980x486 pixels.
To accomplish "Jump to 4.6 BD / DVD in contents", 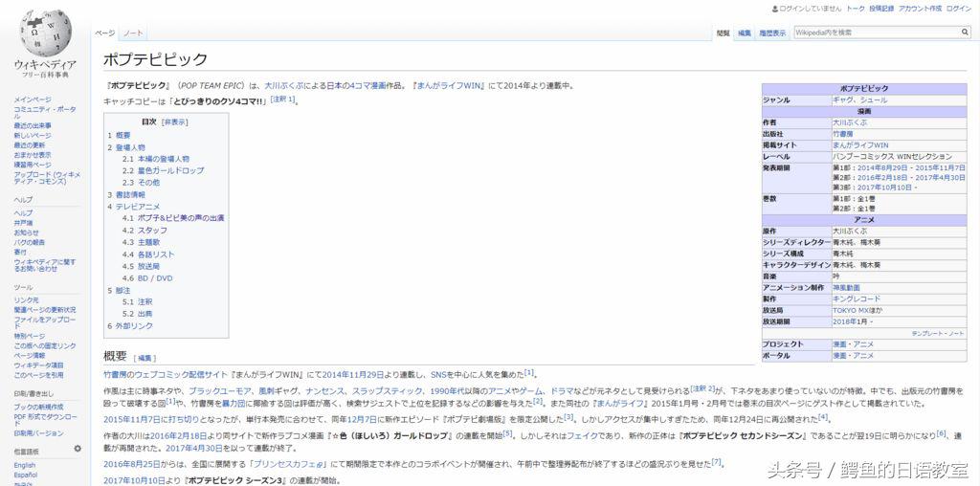I will click(147, 278).
